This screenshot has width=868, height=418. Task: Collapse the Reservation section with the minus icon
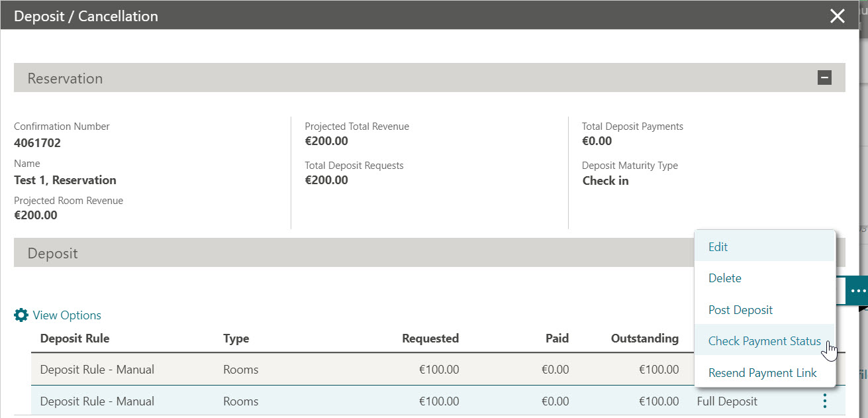[825, 77]
